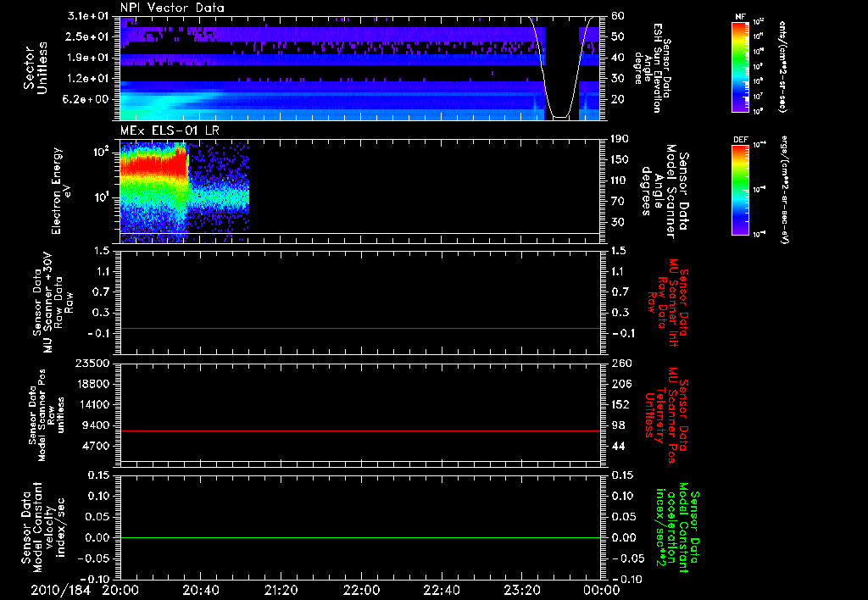This screenshot has width=868, height=600.
Task: Click the 'MEx ELS-01 LR' panel title
Action: (170, 131)
